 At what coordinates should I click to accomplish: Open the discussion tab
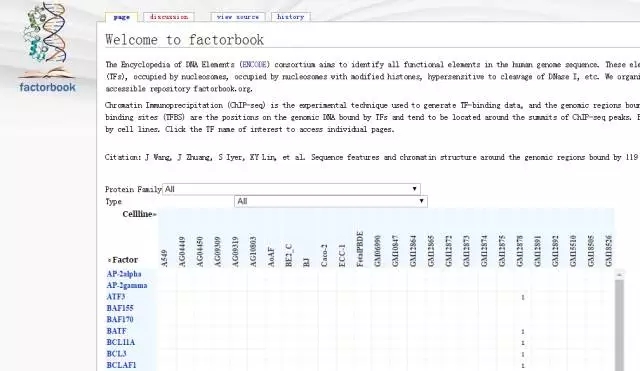pyautogui.click(x=169, y=17)
